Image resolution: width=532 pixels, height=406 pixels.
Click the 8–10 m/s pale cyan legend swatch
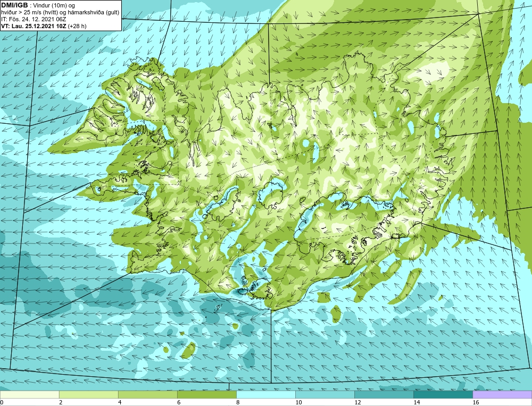[265, 394]
